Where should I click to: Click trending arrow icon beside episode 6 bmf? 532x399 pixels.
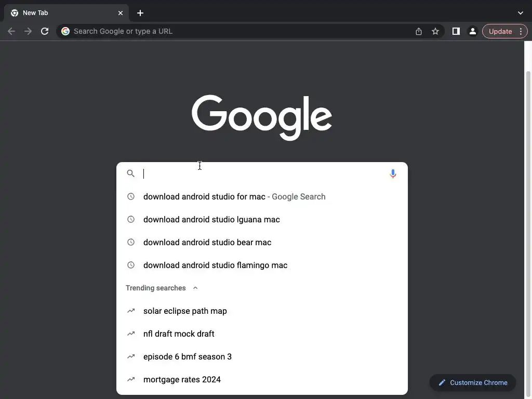coord(130,356)
